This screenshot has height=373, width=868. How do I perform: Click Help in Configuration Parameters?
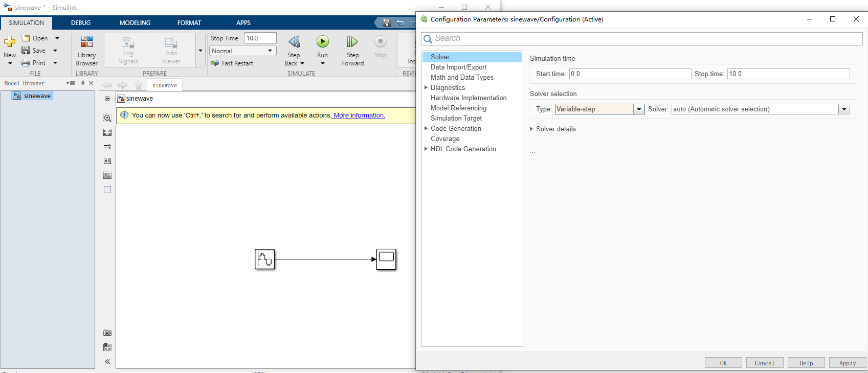(806, 363)
